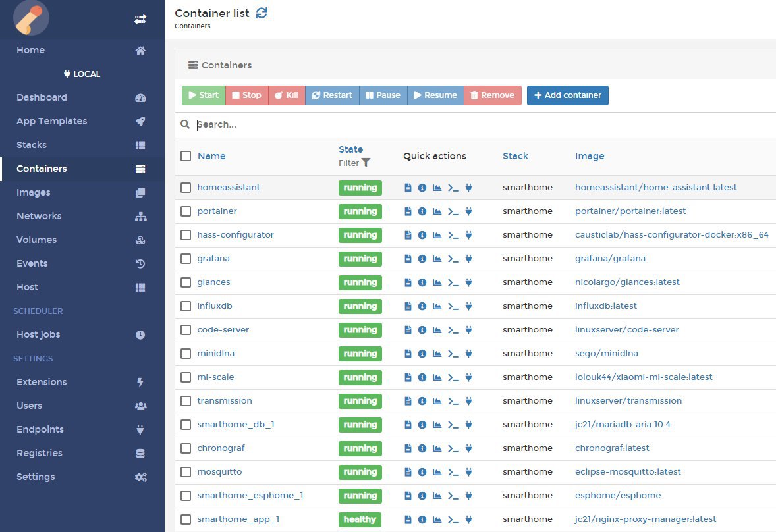Screen dimensions: 776x532
Task: Sort by Name column header
Action: point(211,156)
